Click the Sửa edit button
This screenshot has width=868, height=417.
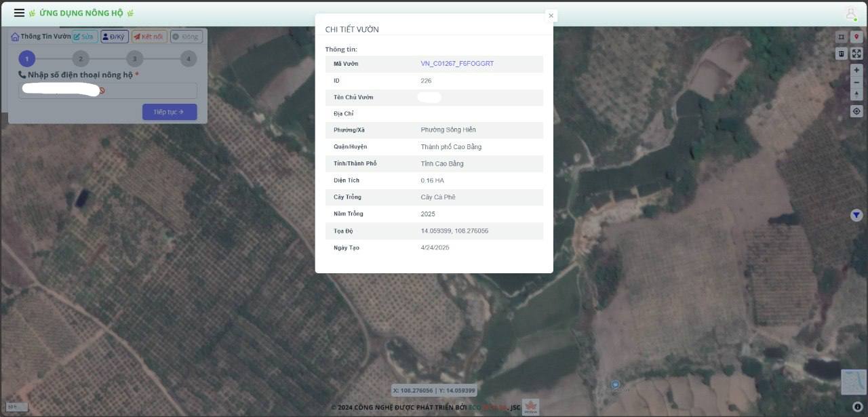(x=85, y=37)
